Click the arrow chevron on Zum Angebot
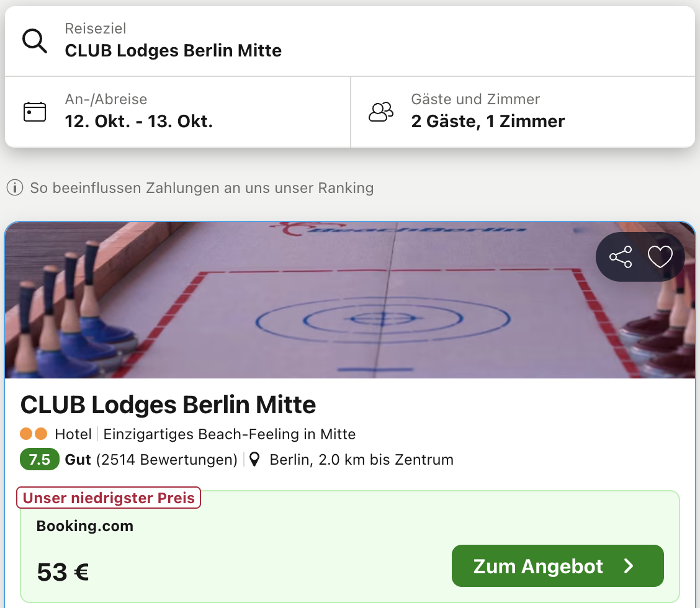 pyautogui.click(x=629, y=566)
